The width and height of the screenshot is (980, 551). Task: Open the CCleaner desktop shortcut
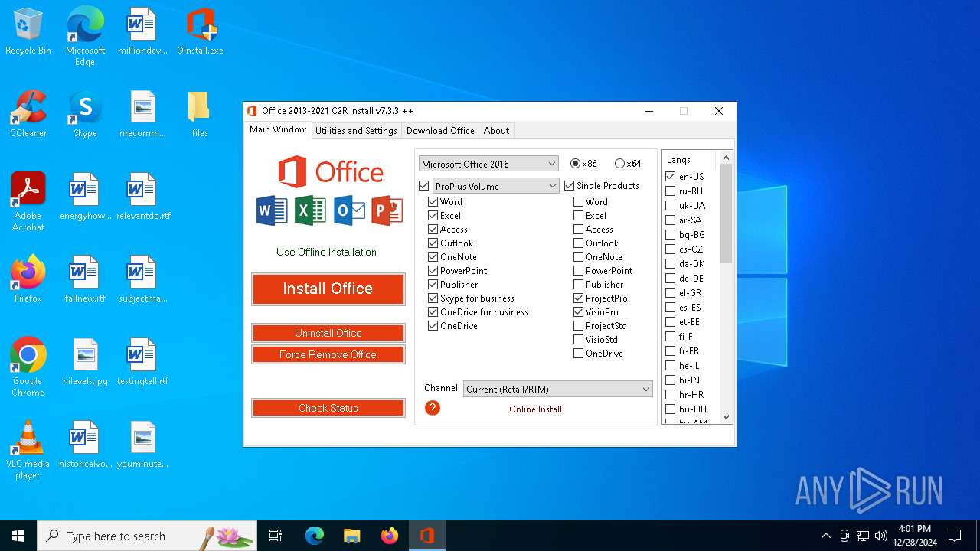[x=28, y=115]
